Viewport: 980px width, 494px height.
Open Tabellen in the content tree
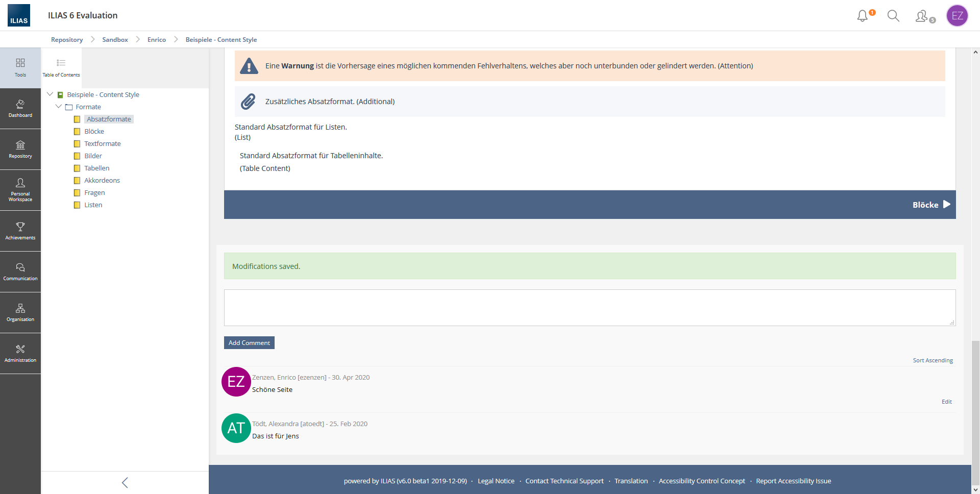(97, 168)
